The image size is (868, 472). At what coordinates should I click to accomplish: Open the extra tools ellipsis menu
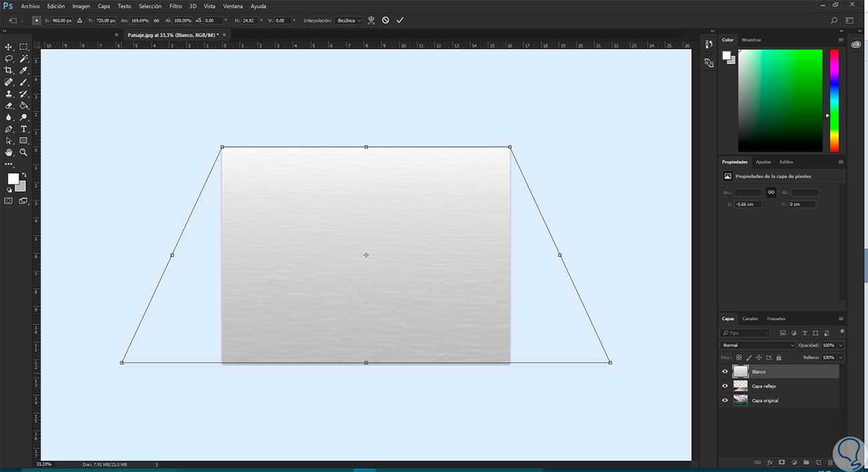[x=9, y=164]
